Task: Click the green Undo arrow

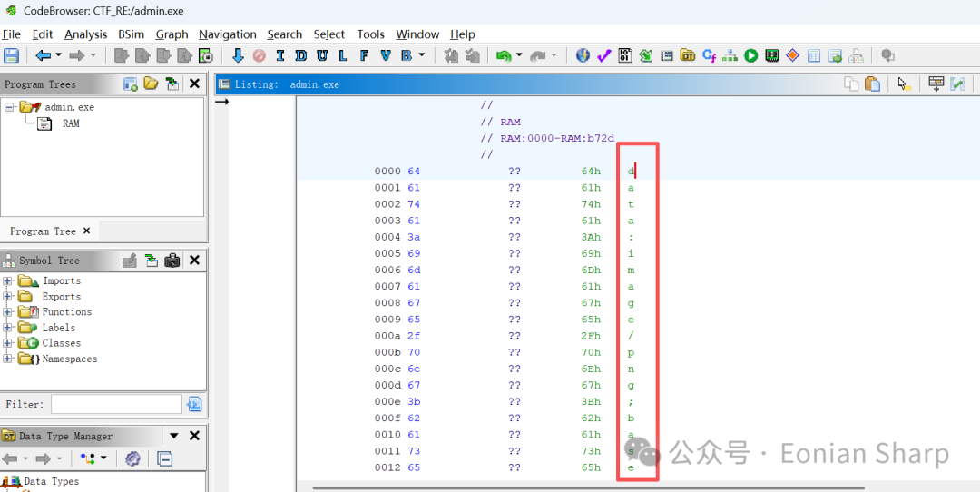Action: [x=503, y=55]
